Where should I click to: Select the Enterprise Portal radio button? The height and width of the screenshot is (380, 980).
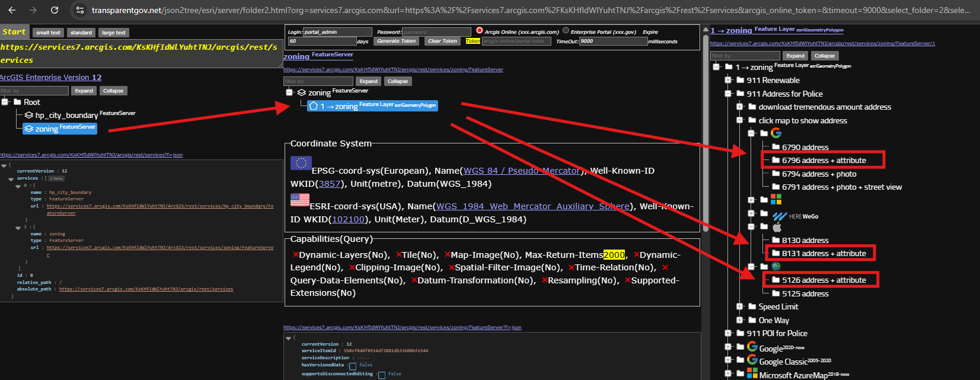pos(566,31)
